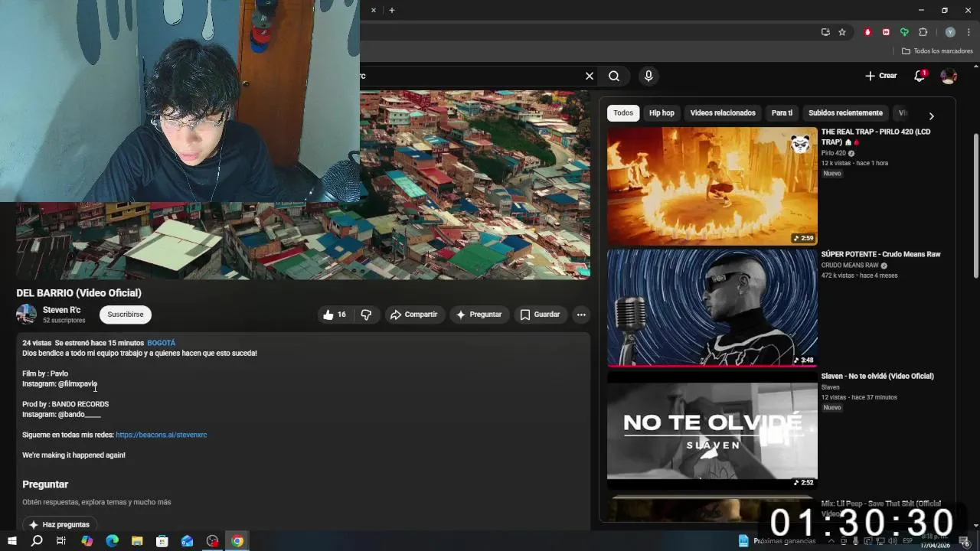Image resolution: width=980 pixels, height=551 pixels.
Task: Launch Copilot from taskbar
Action: tap(87, 541)
